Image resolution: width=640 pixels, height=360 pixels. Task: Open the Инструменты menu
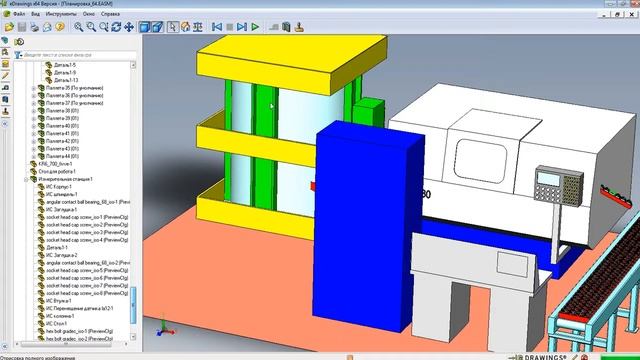(x=61, y=14)
